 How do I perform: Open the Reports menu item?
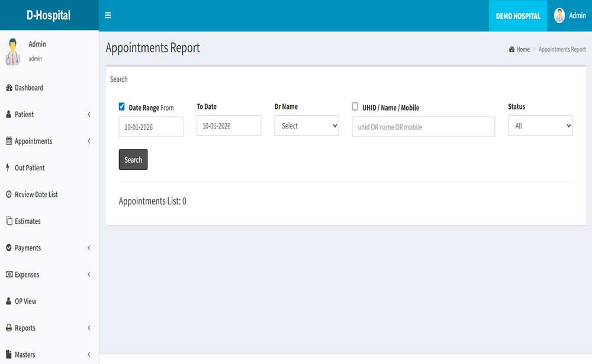[47, 328]
